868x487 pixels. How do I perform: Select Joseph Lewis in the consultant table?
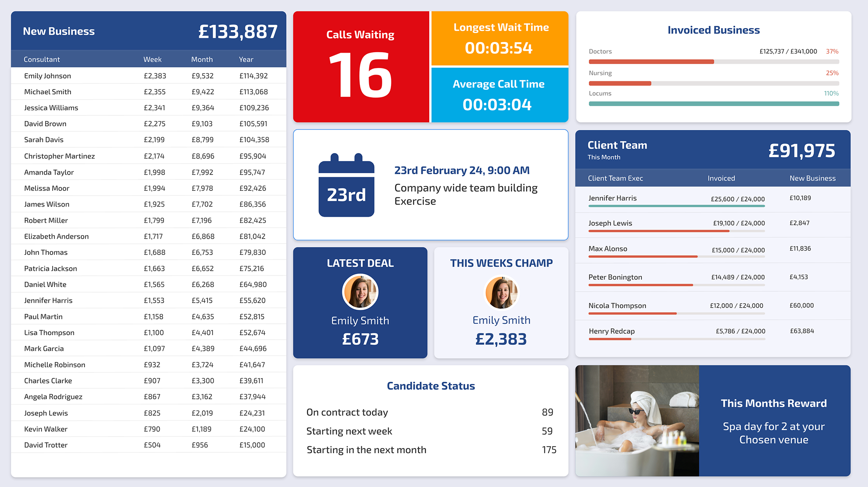pyautogui.click(x=149, y=413)
